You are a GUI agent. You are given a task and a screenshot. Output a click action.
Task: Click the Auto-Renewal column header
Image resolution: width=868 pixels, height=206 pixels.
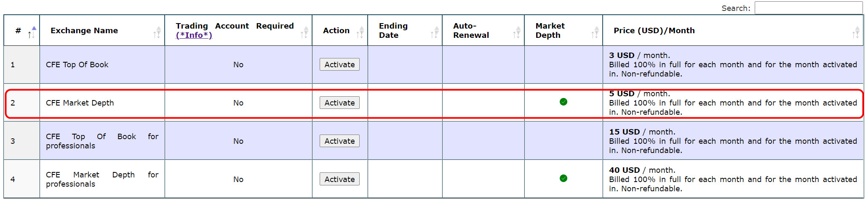(x=471, y=31)
